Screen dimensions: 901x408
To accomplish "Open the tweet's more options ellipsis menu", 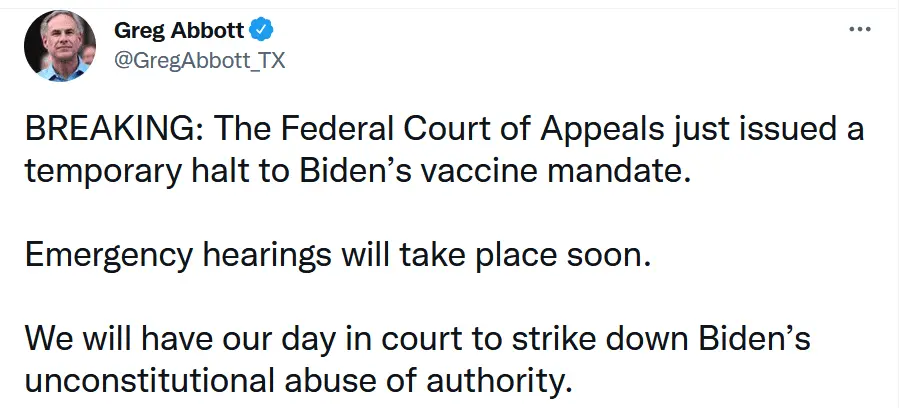I will pyautogui.click(x=859, y=29).
